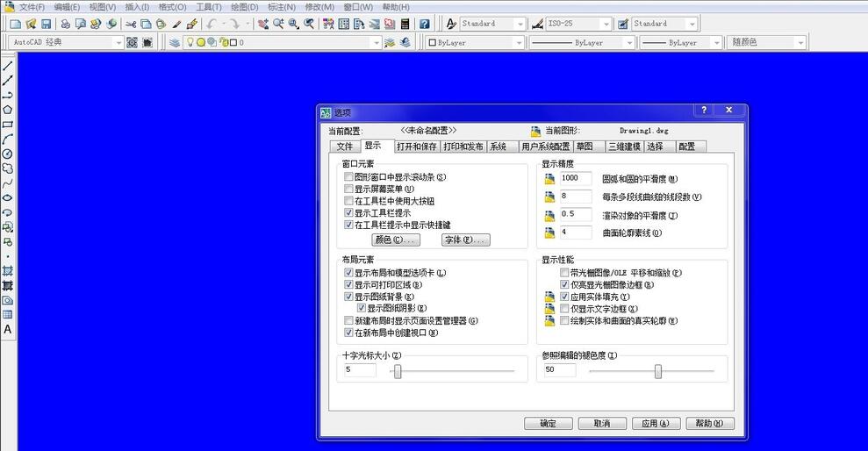Click the 帮助(H) dialog button
868x451 pixels.
[710, 424]
